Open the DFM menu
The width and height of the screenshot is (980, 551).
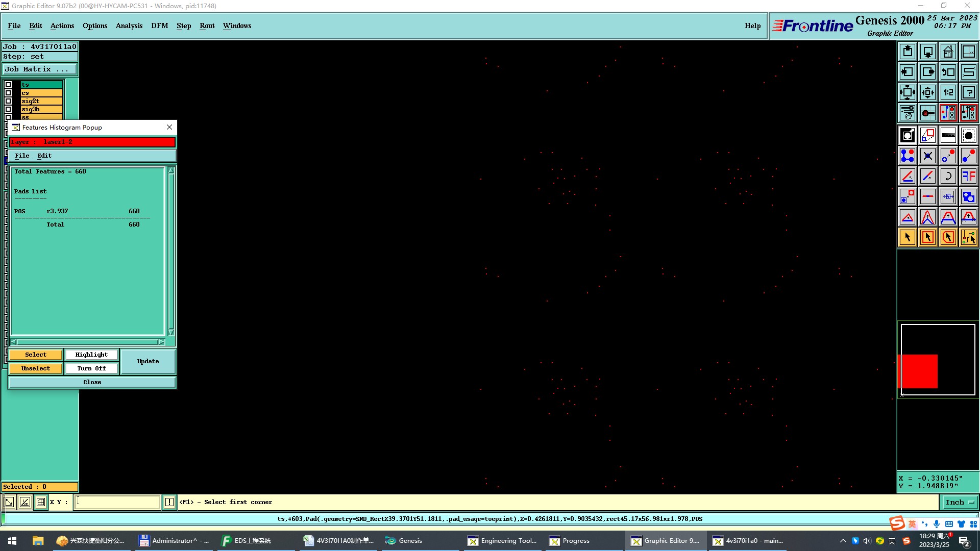159,26
